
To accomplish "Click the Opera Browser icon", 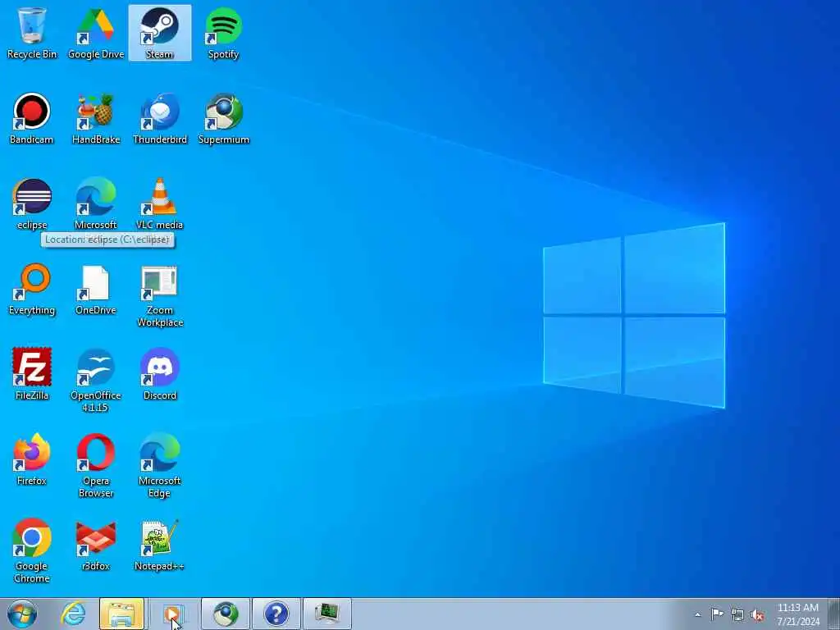I will [96, 466].
